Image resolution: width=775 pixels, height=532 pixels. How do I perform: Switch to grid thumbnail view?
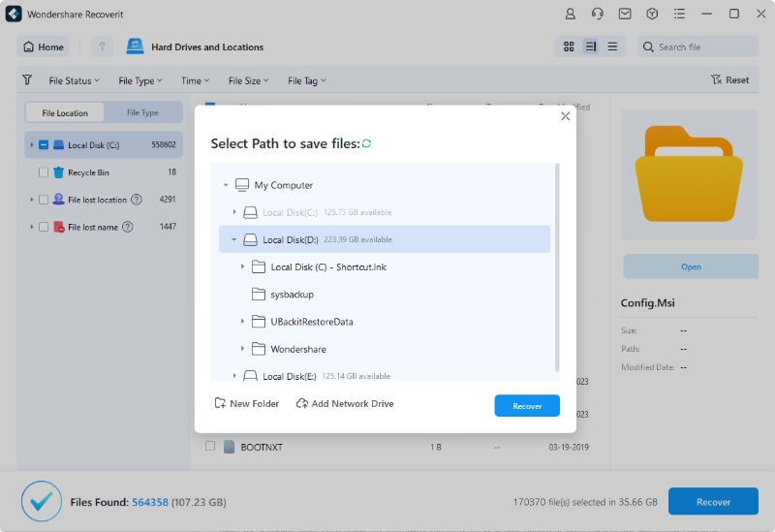pos(569,47)
